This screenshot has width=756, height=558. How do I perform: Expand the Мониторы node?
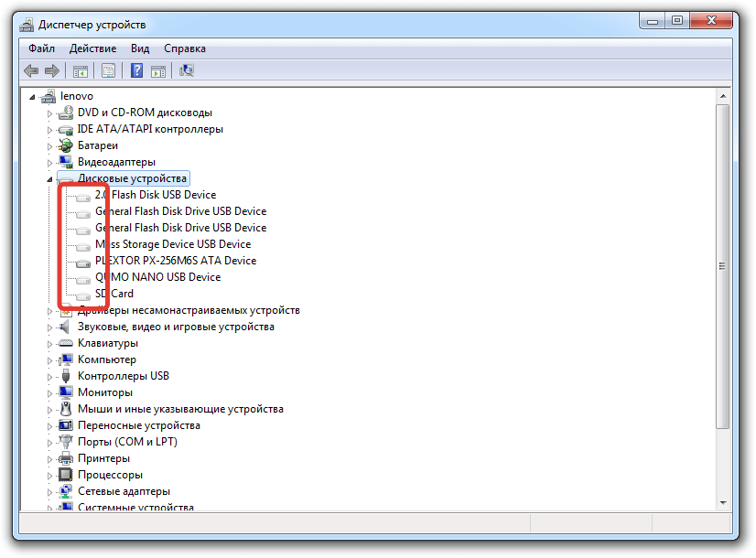(x=49, y=393)
